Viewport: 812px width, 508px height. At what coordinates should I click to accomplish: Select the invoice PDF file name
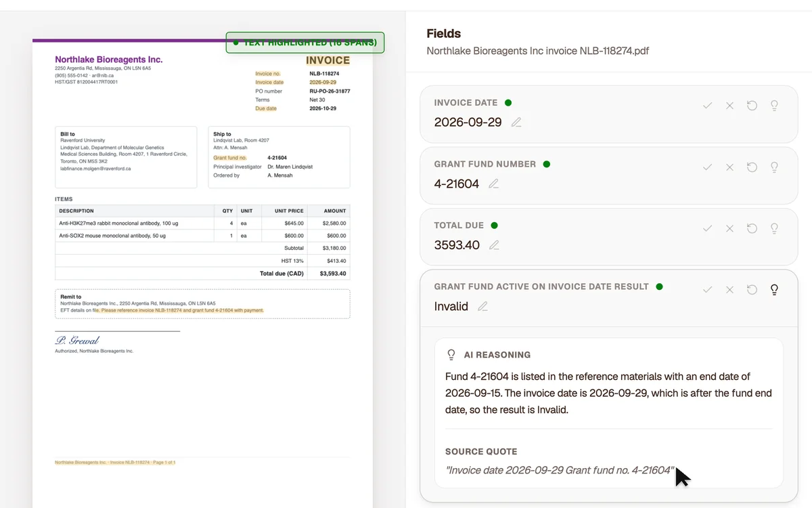click(x=538, y=51)
